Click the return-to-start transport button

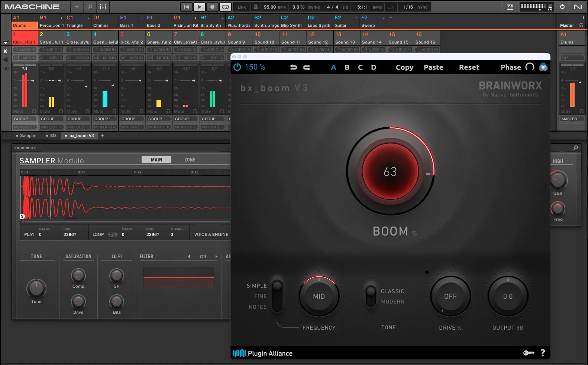186,7
